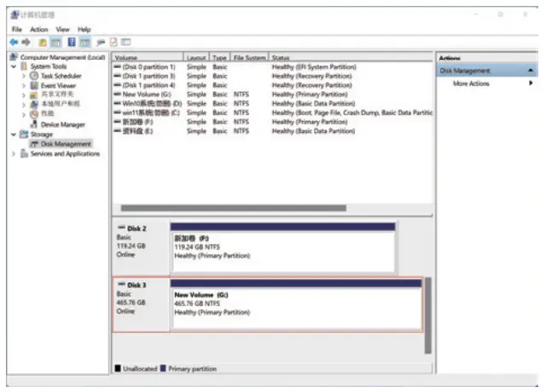Screen dimensions: 546x392
Task: Expand the Services and Applications node
Action: [14, 153]
